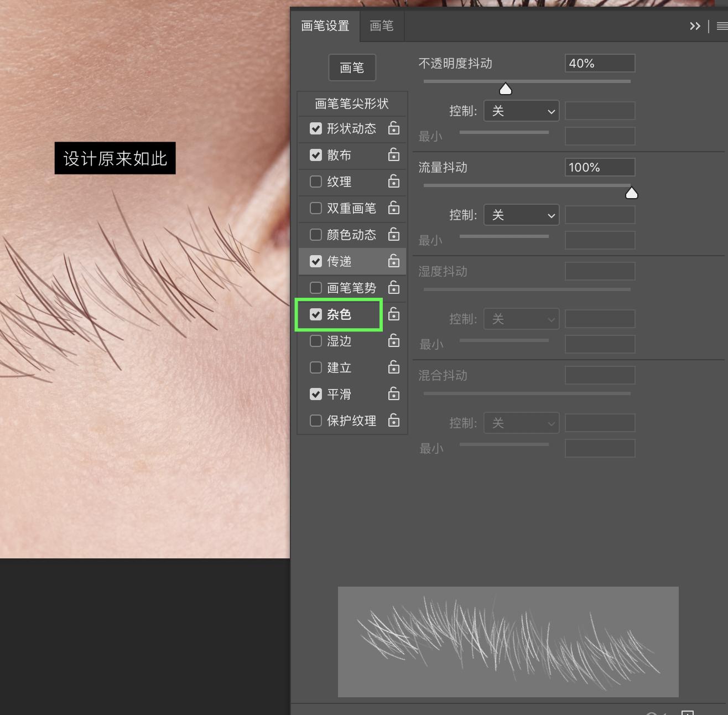Image resolution: width=728 pixels, height=715 pixels.
Task: Disable the 形状动态 checkbox
Action: click(x=316, y=128)
